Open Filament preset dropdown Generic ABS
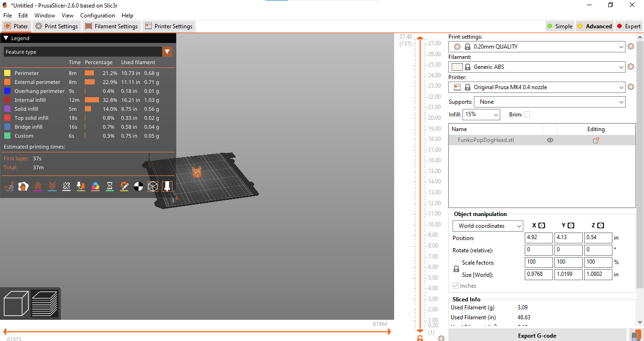Viewport: 644px width, 341px height. click(x=537, y=67)
